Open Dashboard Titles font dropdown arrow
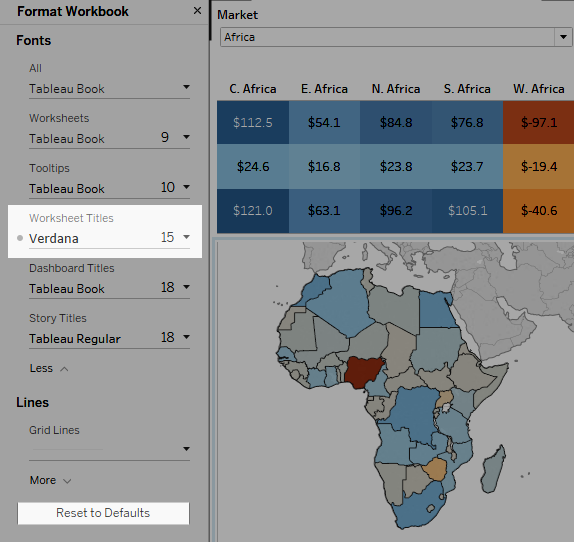Image resolution: width=574 pixels, height=542 pixels. (186, 287)
